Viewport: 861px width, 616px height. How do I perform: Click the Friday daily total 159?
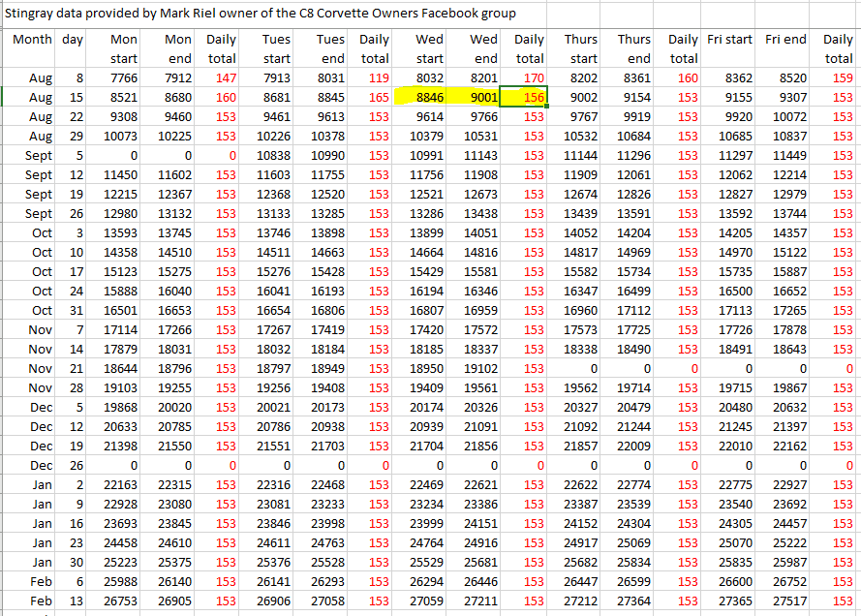pos(842,77)
